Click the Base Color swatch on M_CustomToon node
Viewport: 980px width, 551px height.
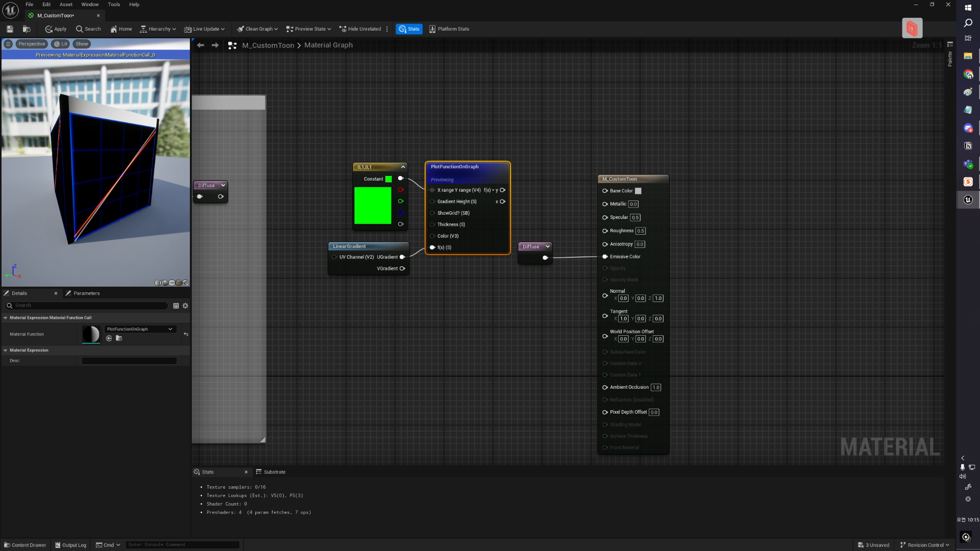[638, 191]
